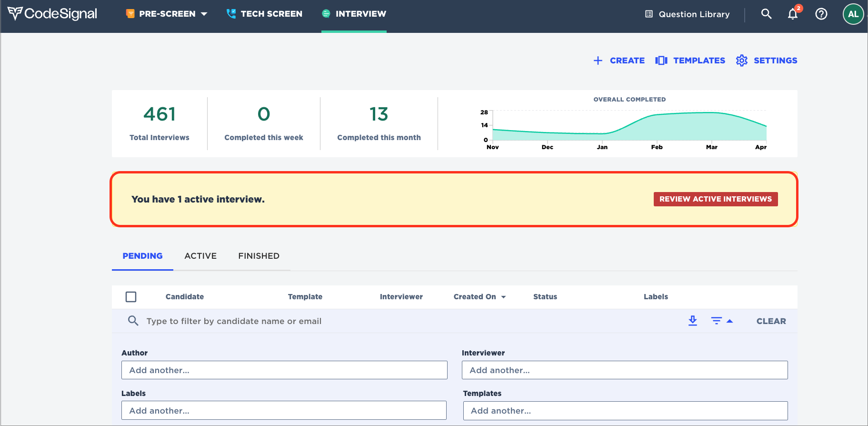This screenshot has width=868, height=426.
Task: Open the Templates filter combo box
Action: click(x=626, y=410)
